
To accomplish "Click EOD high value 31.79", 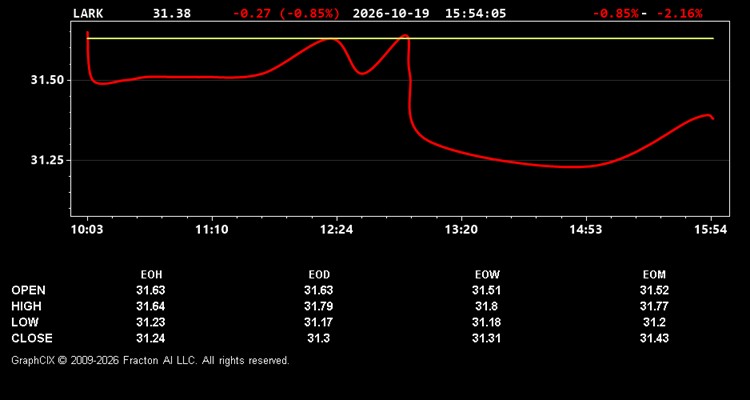I will pyautogui.click(x=319, y=306).
